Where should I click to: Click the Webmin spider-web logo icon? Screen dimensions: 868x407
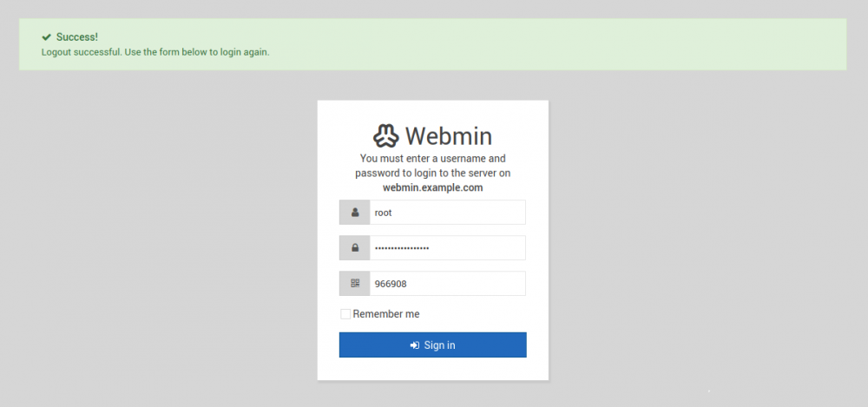[386, 135]
